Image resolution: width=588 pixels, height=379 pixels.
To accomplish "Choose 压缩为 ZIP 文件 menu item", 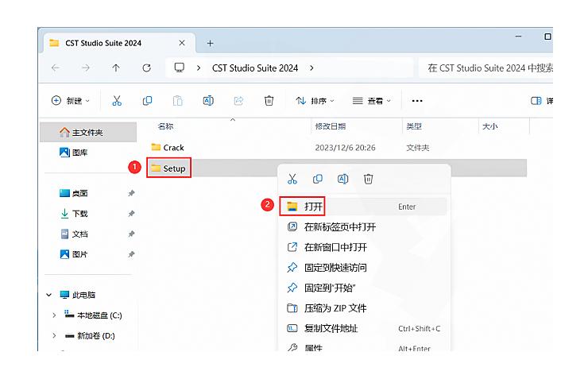I will tap(364, 308).
